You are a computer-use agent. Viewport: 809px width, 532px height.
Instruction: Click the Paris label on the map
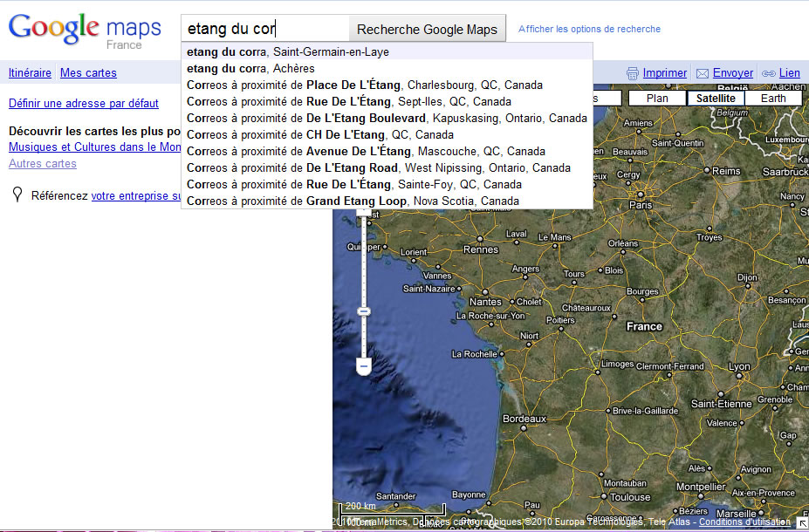tap(641, 205)
